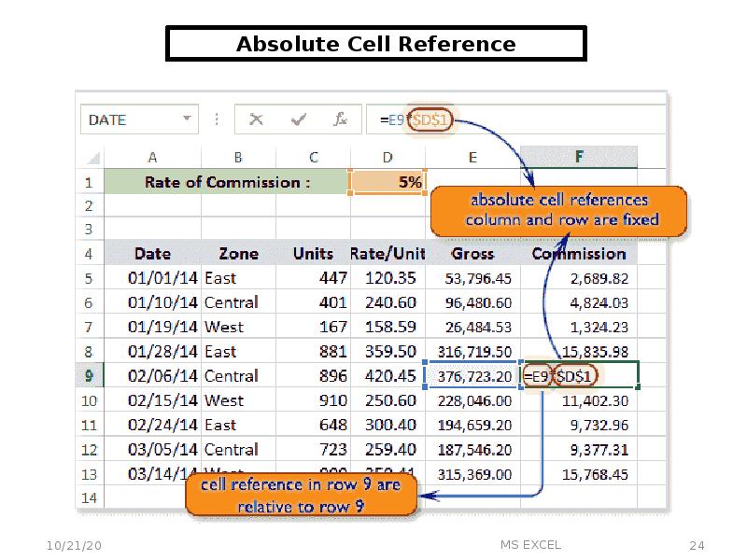Viewport: 747px width, 560px height.
Task: Click the formula bar text =E9*$D$1
Action: click(x=416, y=119)
